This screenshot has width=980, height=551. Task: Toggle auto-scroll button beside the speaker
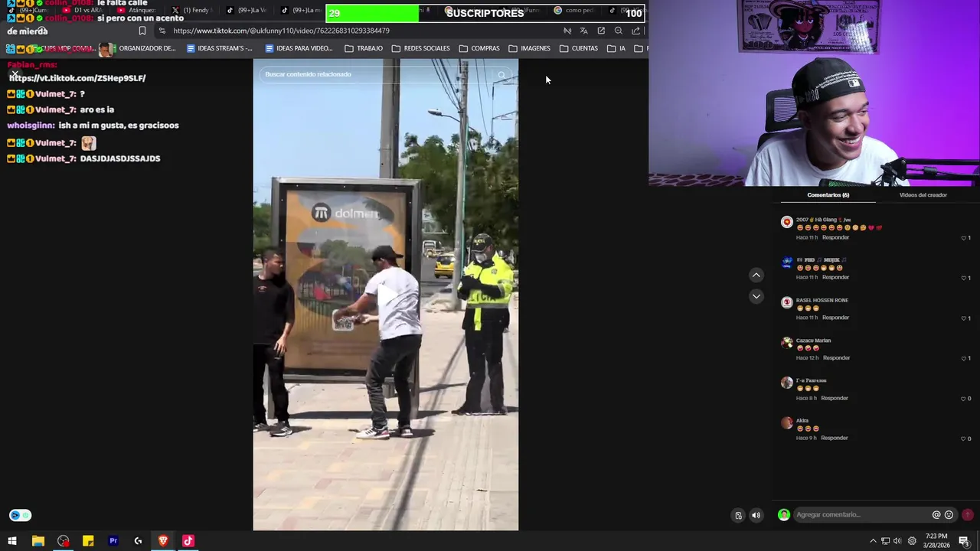click(x=738, y=515)
